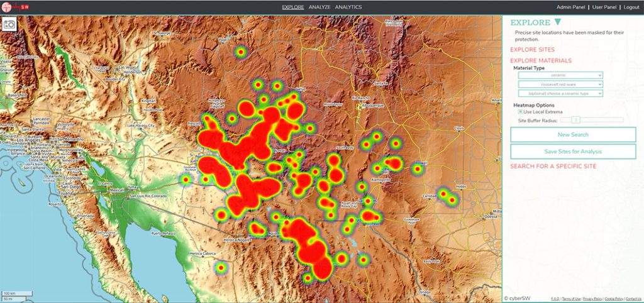Switch to the Analyze tab
The width and height of the screenshot is (644, 303).
pos(319,7)
